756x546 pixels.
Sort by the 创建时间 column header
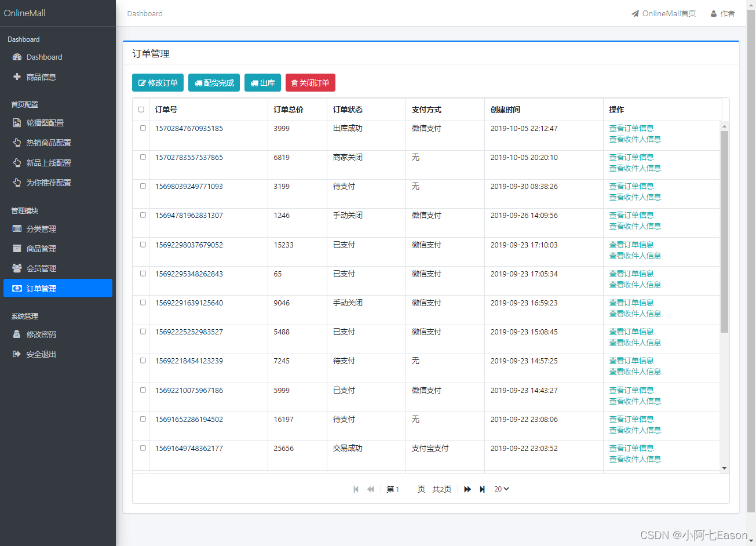click(x=543, y=110)
